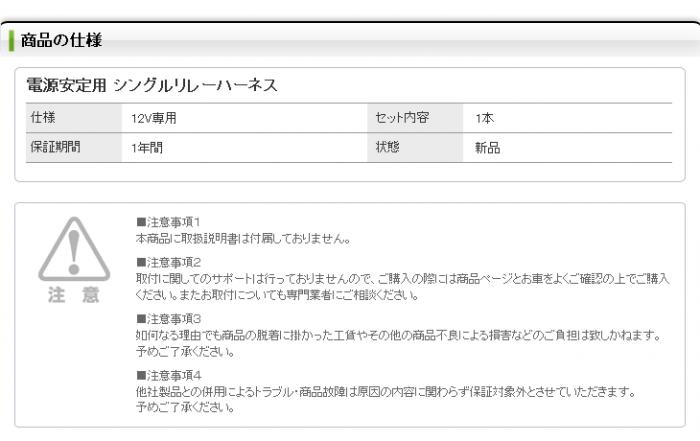Click the line starting 取付に関してのサポート
This screenshot has width=700, height=441.
(402, 279)
